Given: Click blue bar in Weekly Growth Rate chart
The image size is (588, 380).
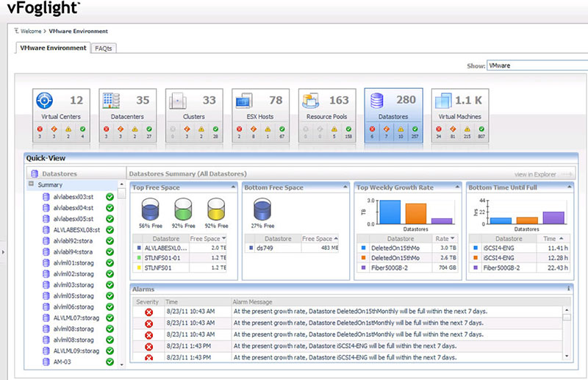Looking at the screenshot, I should [390, 212].
